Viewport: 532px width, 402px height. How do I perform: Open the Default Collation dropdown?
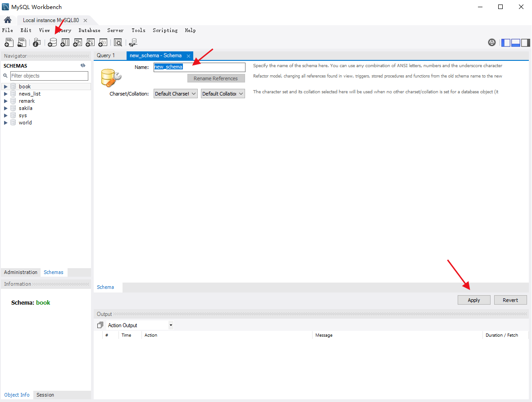tap(223, 94)
